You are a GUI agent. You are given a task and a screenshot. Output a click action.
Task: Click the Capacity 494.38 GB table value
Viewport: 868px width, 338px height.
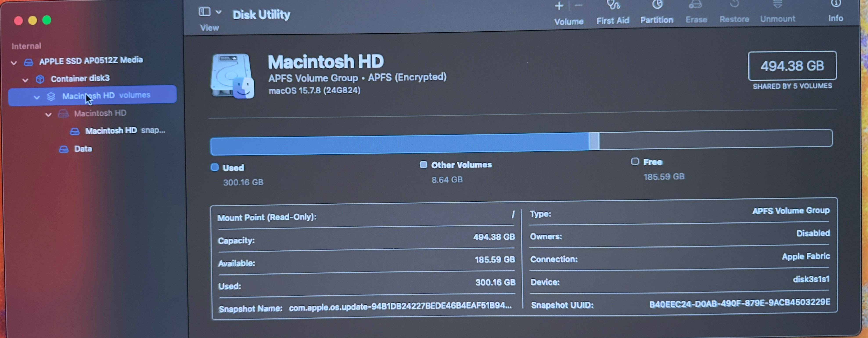[x=494, y=237]
